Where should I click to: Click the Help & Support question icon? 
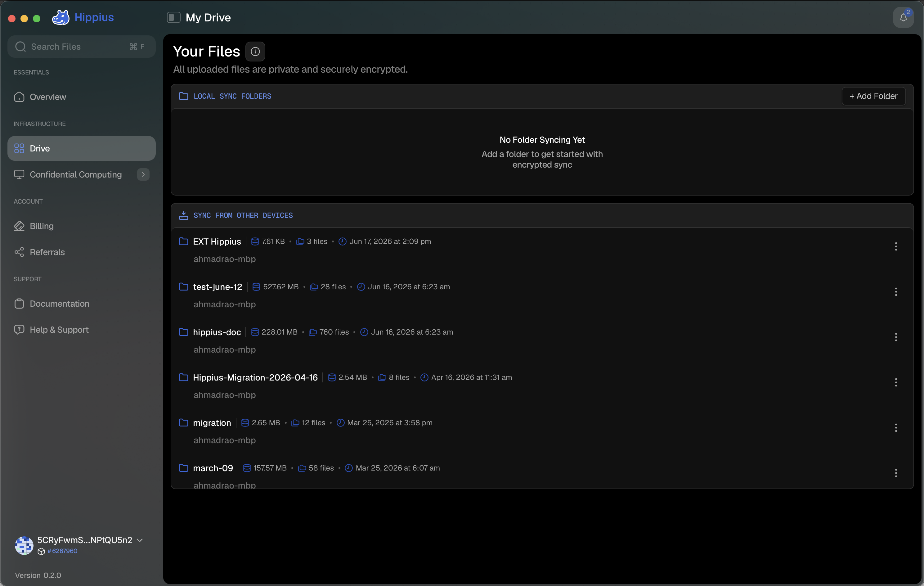19,330
